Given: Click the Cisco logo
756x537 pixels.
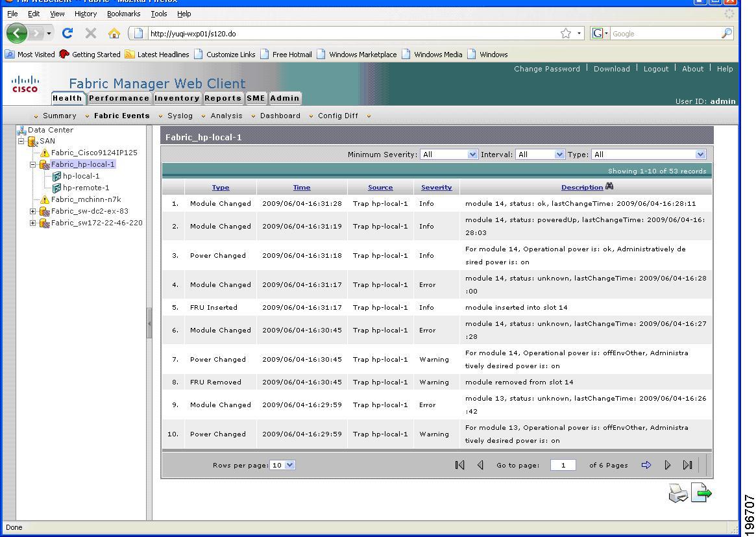Looking at the screenshot, I should (x=25, y=83).
